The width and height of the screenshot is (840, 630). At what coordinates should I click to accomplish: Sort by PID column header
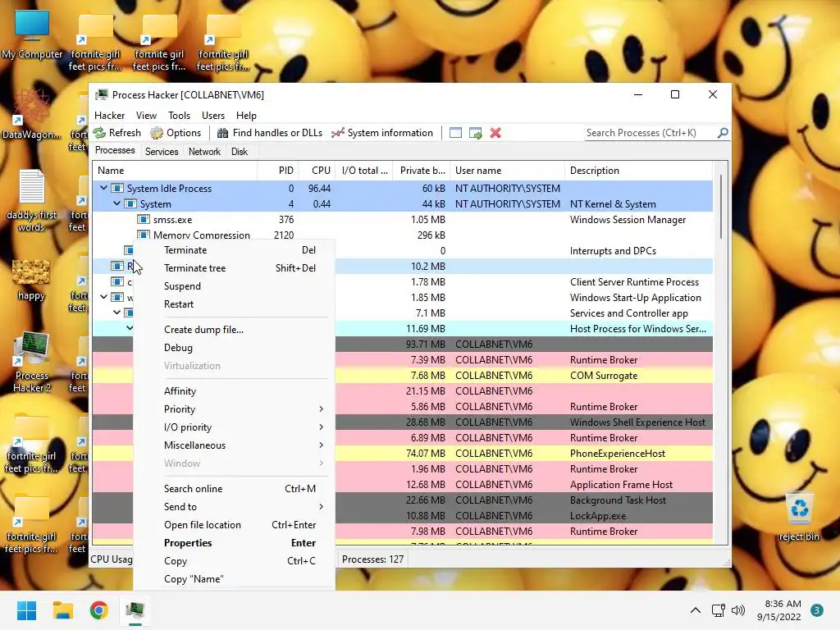click(278, 171)
